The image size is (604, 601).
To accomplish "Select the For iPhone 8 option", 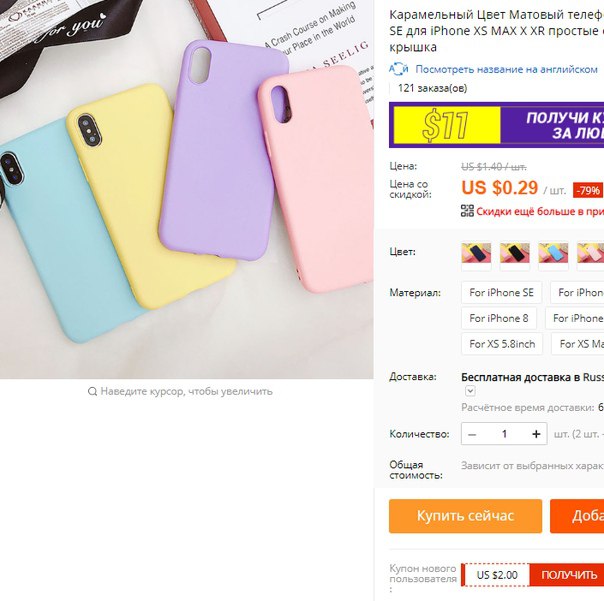I will point(498,318).
